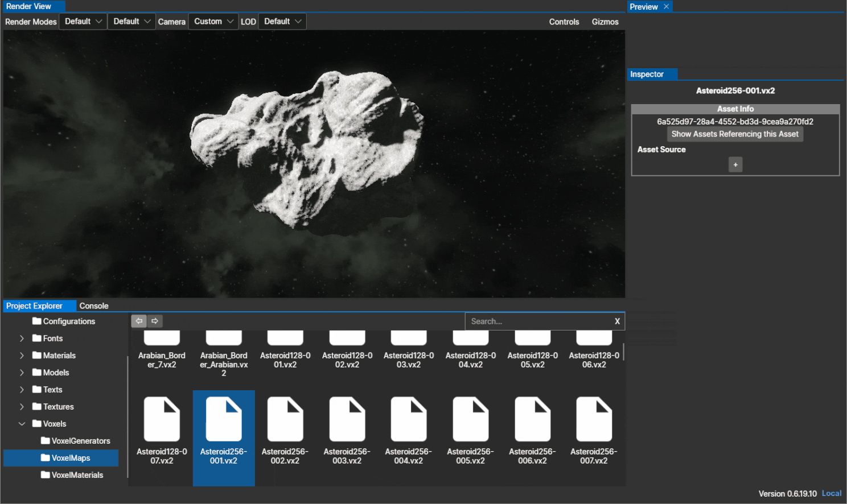The image size is (847, 504).
Task: Select the Asteroid256-001.vx2 file icon
Action: 224,419
